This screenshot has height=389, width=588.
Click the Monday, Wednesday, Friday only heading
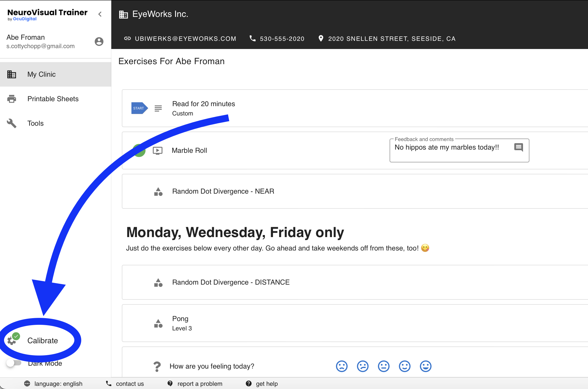click(235, 232)
